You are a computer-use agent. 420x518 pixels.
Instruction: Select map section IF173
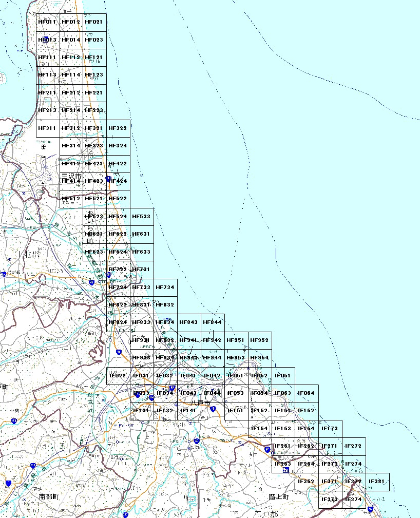click(330, 429)
